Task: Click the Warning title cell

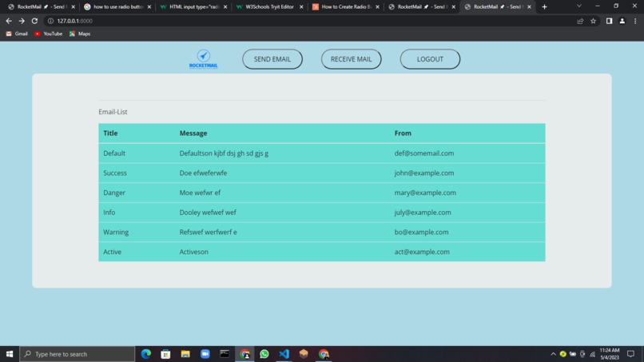Action: pos(116,233)
